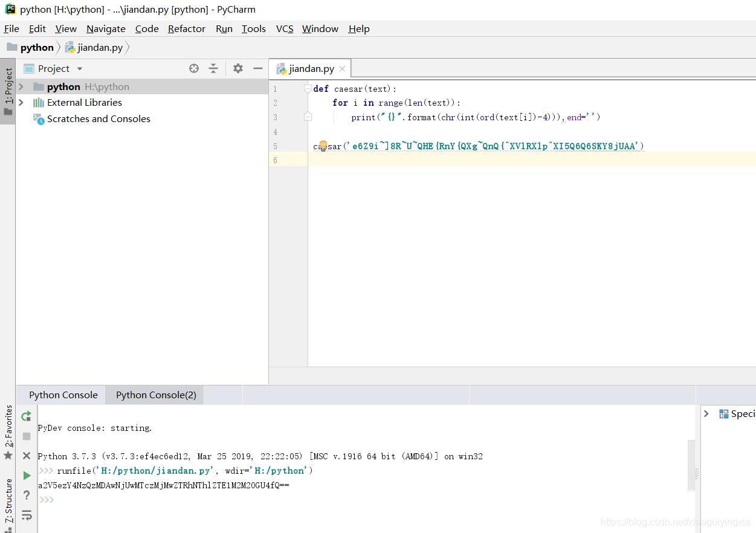Open the 1: Project side tool window
The width and height of the screenshot is (756, 533).
(8, 91)
